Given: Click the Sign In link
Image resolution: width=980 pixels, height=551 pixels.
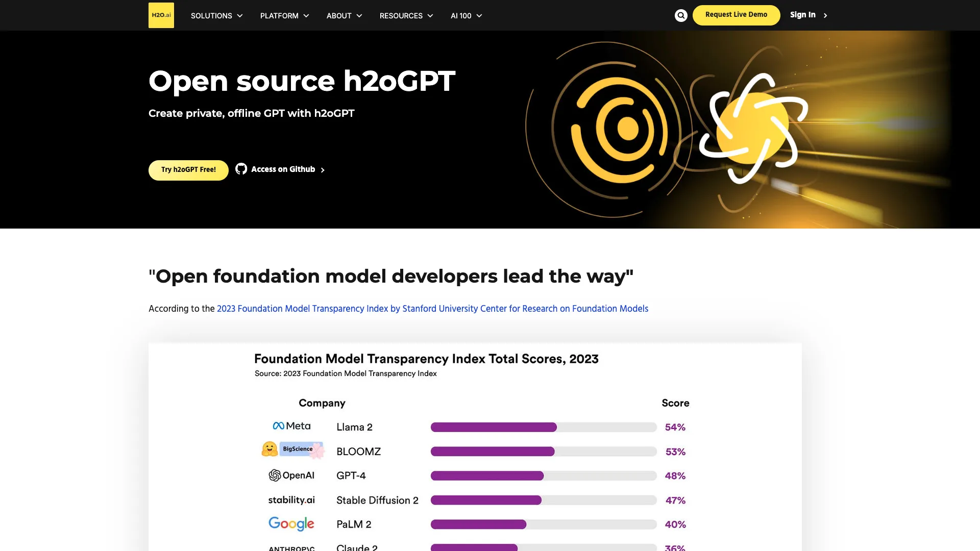Looking at the screenshot, I should coord(803,15).
